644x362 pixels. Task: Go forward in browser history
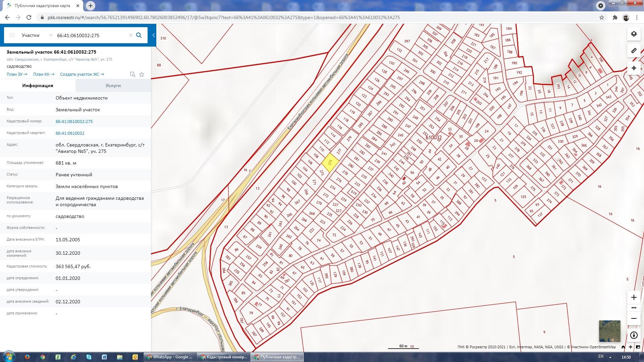18,17
